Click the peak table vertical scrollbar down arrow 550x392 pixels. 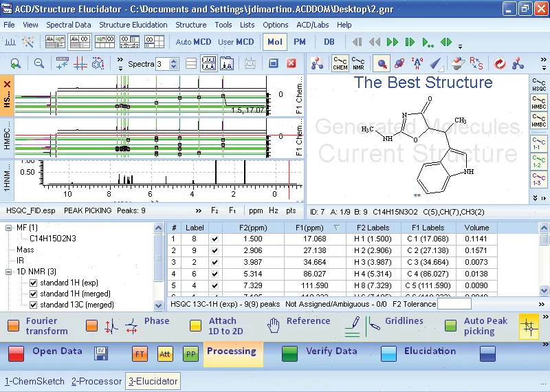click(x=544, y=290)
